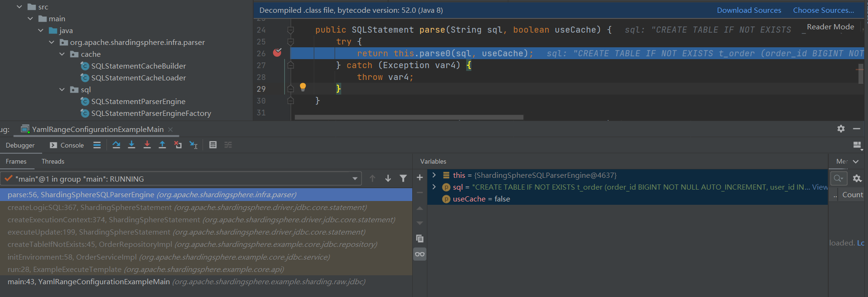Switch to the Debugger tab
The height and width of the screenshot is (297, 868).
point(20,145)
